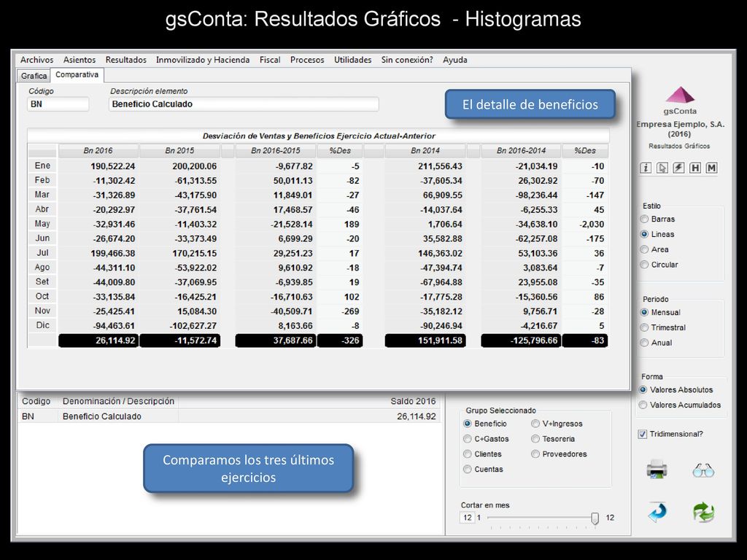The height and width of the screenshot is (560, 747).
Task: Select the pointer cursor toolbar icon
Action: click(662, 168)
